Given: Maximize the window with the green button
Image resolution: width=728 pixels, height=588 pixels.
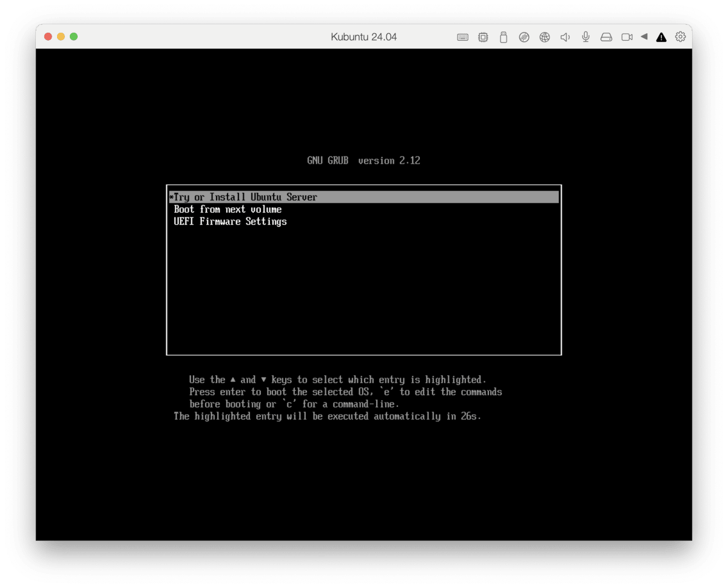Looking at the screenshot, I should (x=73, y=37).
